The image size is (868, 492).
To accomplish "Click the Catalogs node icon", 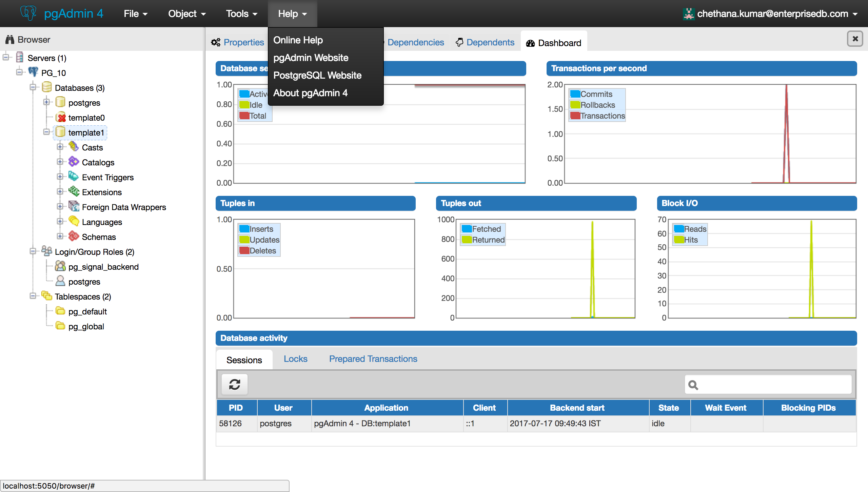I will point(74,162).
